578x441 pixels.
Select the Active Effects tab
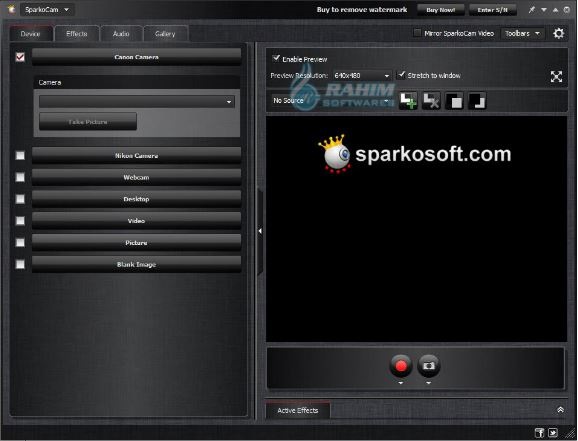point(298,410)
